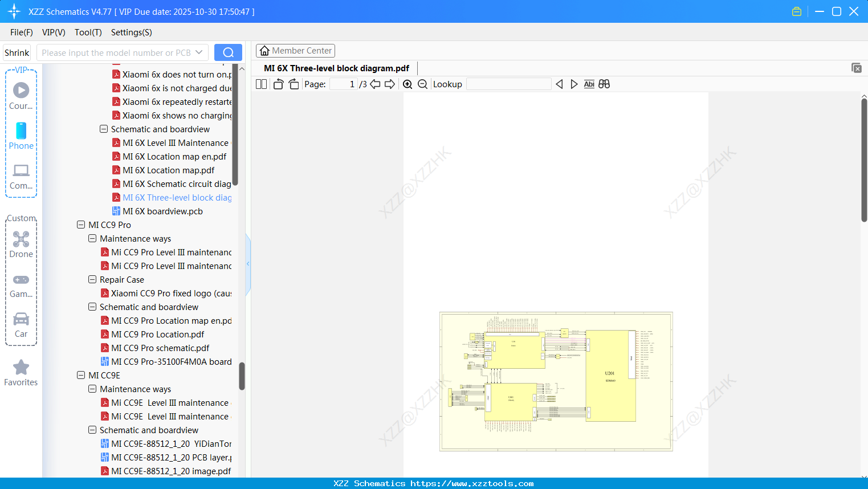Open the Drone schematics category
This screenshot has height=489, width=868.
coord(21,245)
